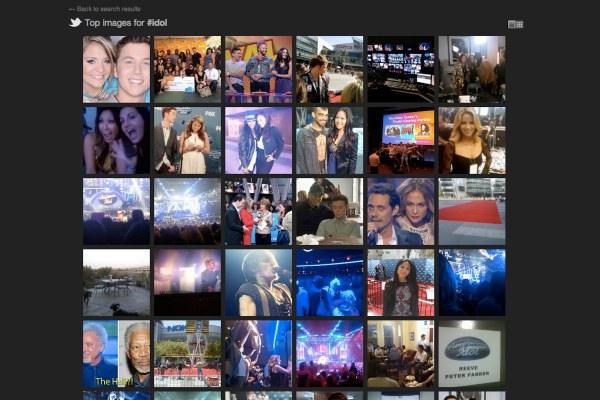Open American Idol 'Reeve Peter Parker' sign photo

(472, 354)
